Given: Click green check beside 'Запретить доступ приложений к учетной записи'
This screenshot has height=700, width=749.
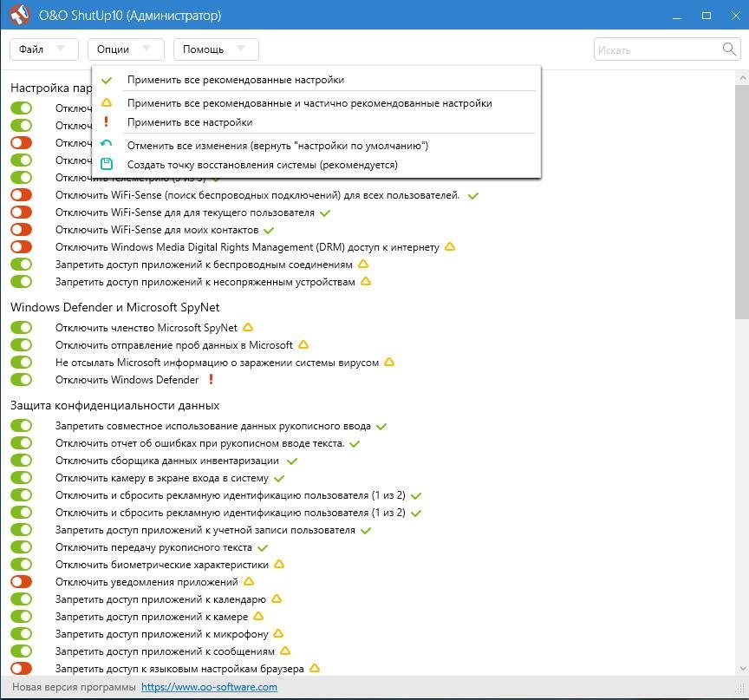Looking at the screenshot, I should (x=366, y=530).
